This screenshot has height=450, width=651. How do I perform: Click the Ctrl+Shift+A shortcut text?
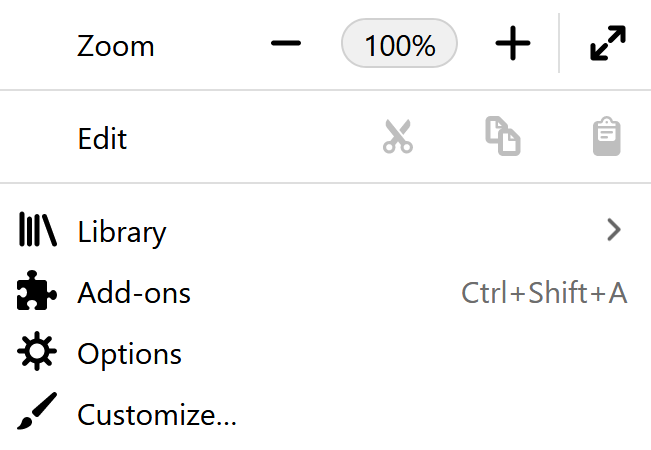544,293
